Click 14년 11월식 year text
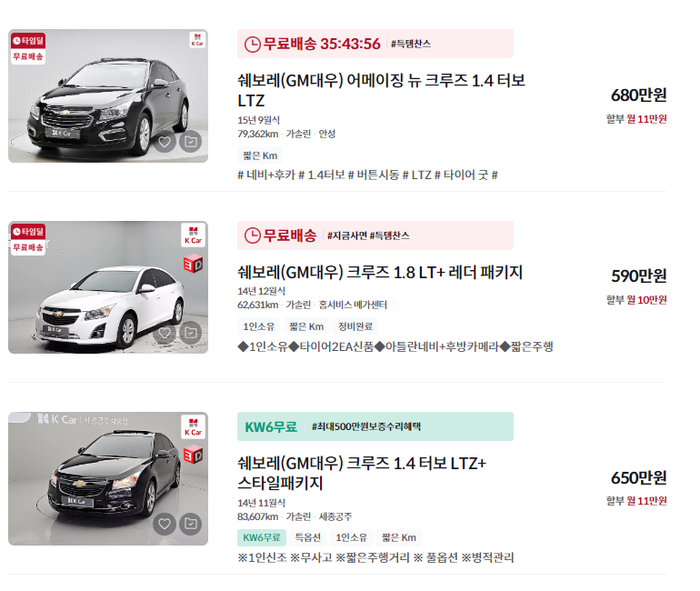The image size is (700, 591). (261, 503)
